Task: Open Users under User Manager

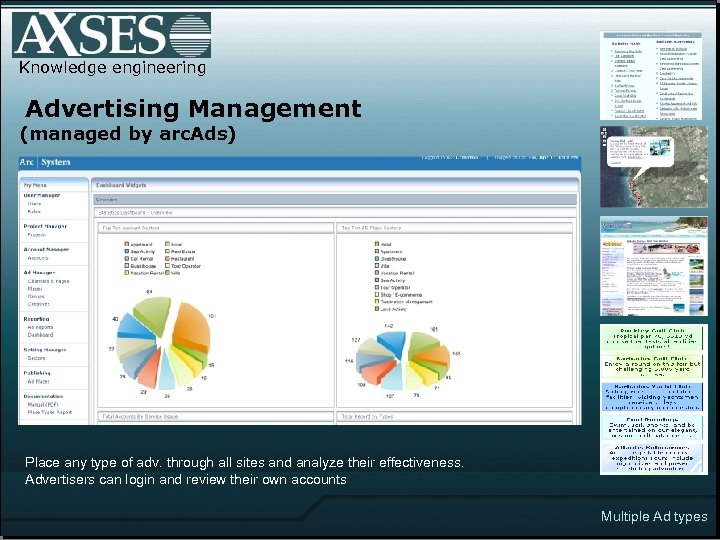Action: coord(34,203)
